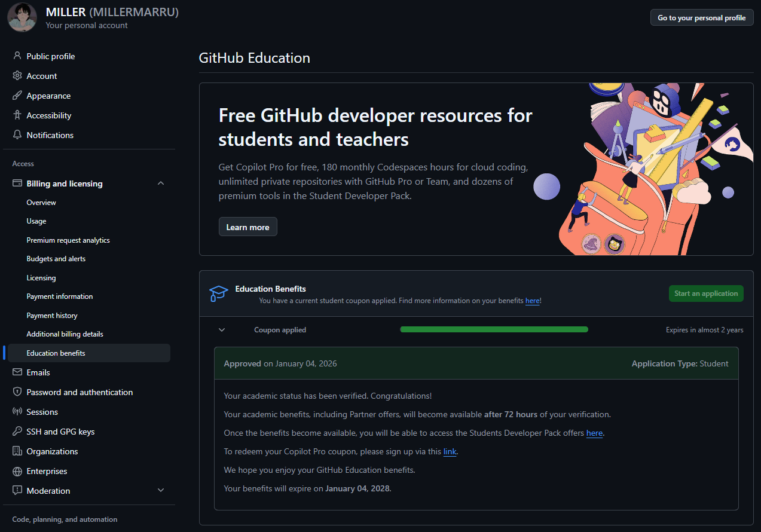Image resolution: width=761 pixels, height=532 pixels.
Task: Click the Go to your personal profile button
Action: point(702,17)
